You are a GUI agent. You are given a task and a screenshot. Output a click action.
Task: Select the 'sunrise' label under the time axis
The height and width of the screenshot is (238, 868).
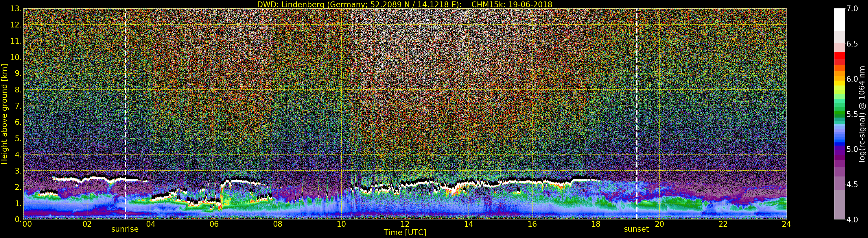pyautogui.click(x=125, y=229)
